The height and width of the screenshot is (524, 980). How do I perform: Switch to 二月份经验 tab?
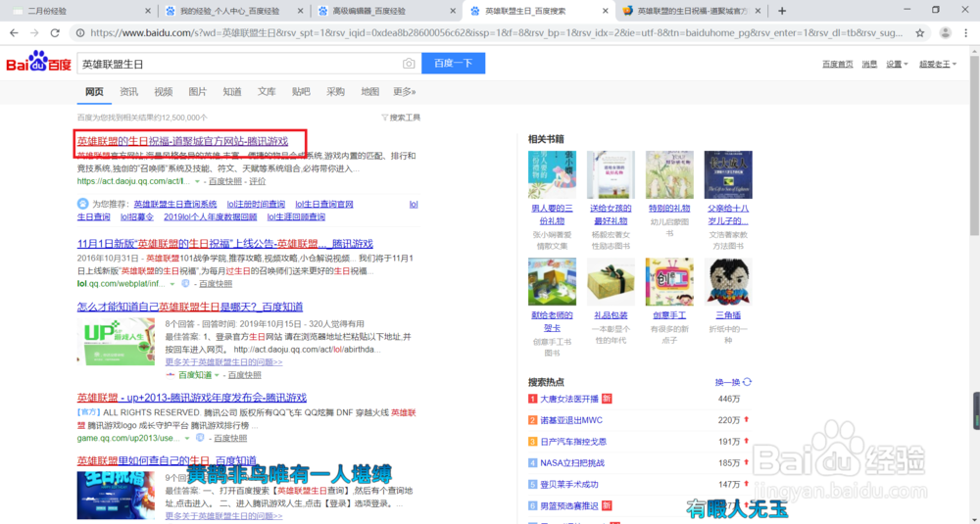(78, 11)
